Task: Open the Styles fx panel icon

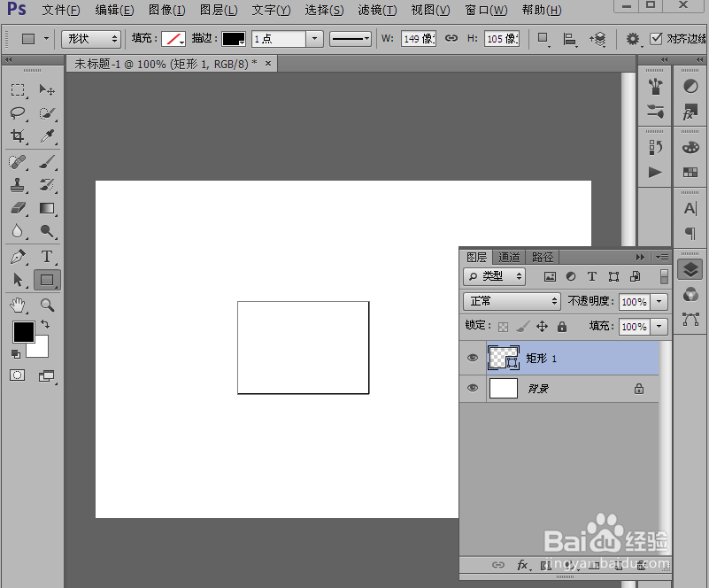Action: (x=690, y=112)
